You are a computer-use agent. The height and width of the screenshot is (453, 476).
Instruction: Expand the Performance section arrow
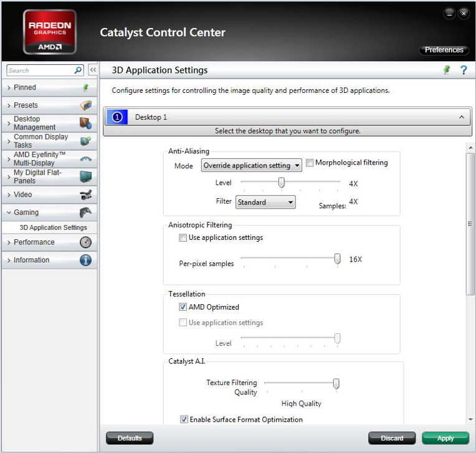tap(9, 242)
